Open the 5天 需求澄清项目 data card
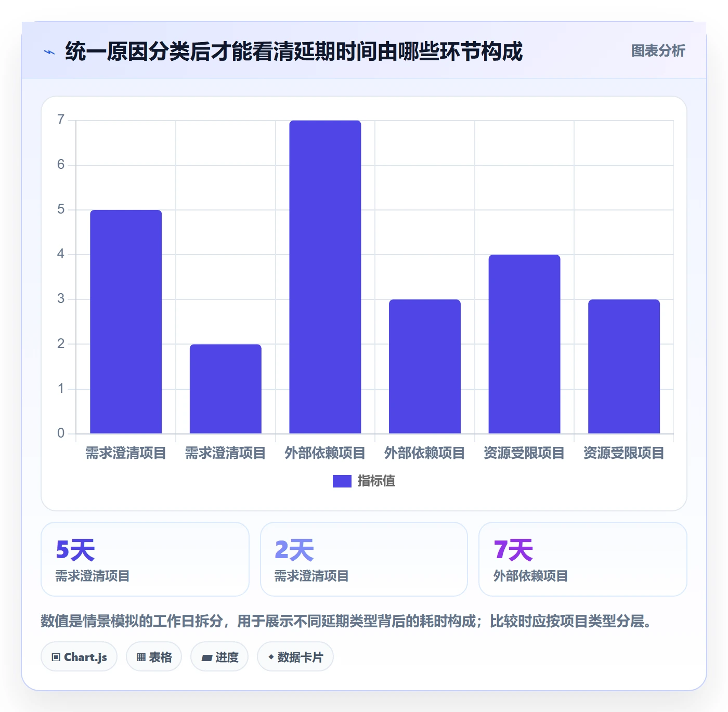 pyautogui.click(x=145, y=559)
